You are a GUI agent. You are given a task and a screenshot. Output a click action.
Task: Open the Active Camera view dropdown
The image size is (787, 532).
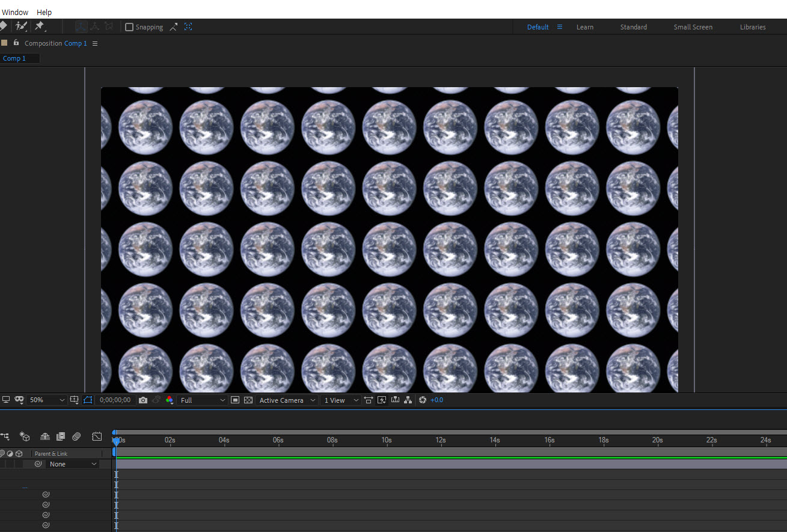coord(287,400)
